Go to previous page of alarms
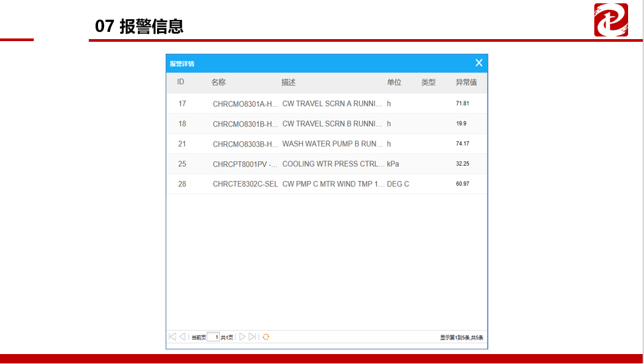This screenshot has width=644, height=364. [x=182, y=337]
